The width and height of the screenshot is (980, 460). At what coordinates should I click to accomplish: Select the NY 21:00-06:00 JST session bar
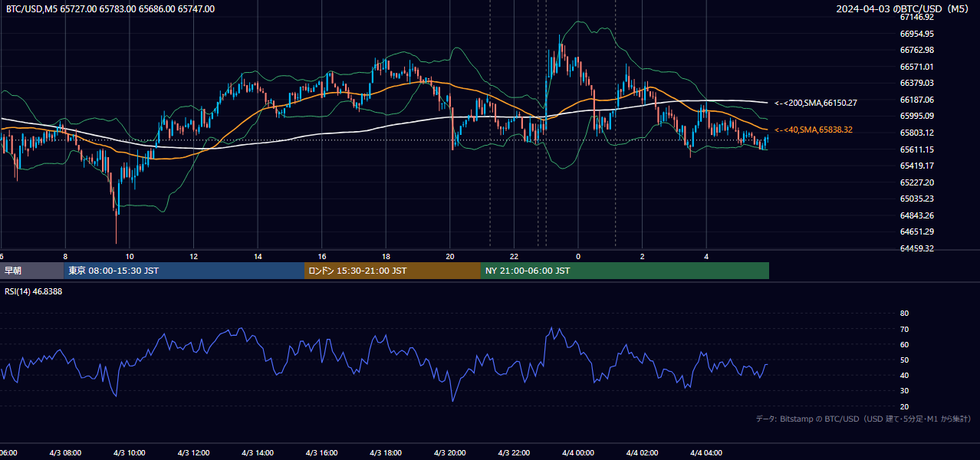point(625,271)
